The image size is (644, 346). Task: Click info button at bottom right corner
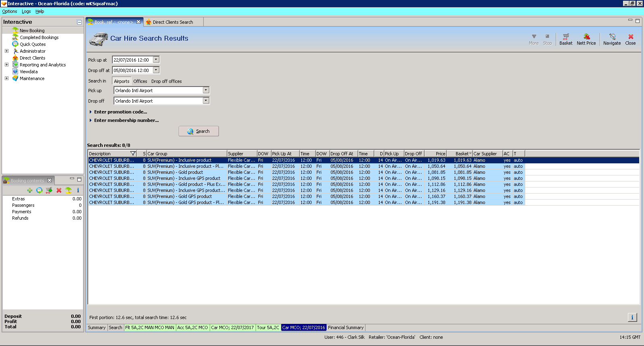pyautogui.click(x=632, y=317)
